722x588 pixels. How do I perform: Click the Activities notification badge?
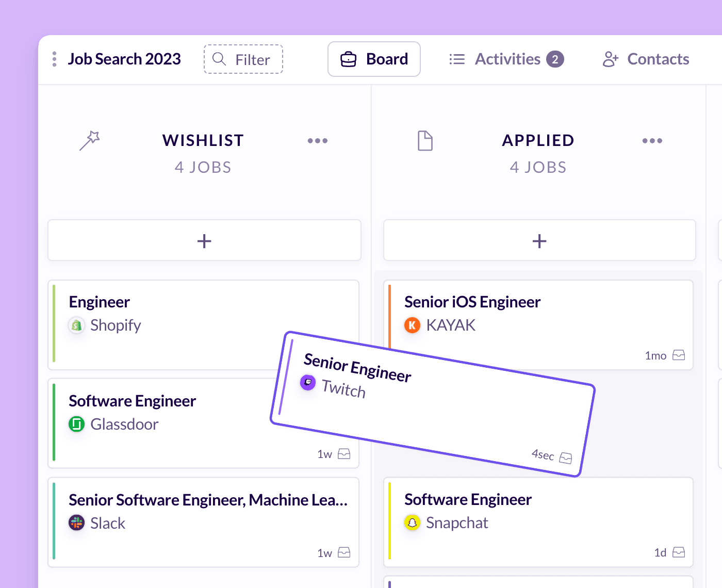[x=555, y=59]
